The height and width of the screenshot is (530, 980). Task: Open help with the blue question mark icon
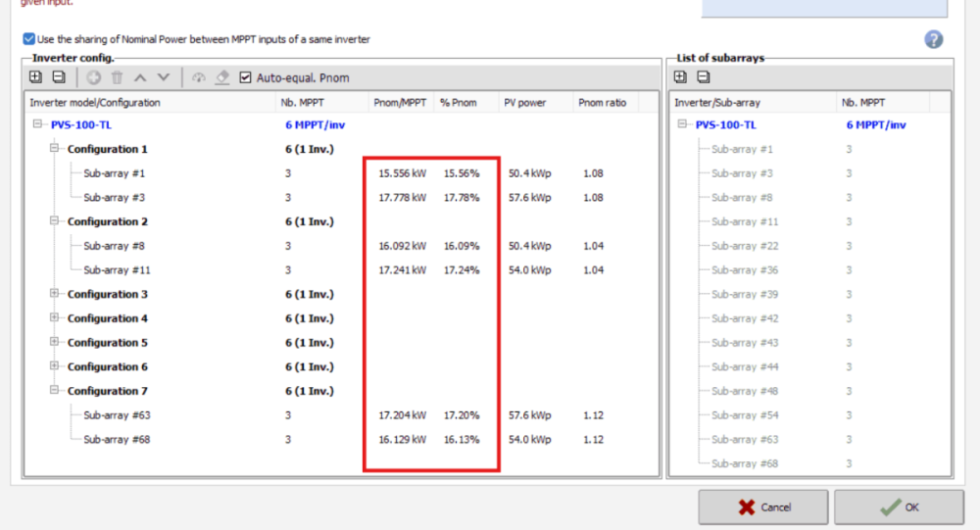tap(933, 39)
